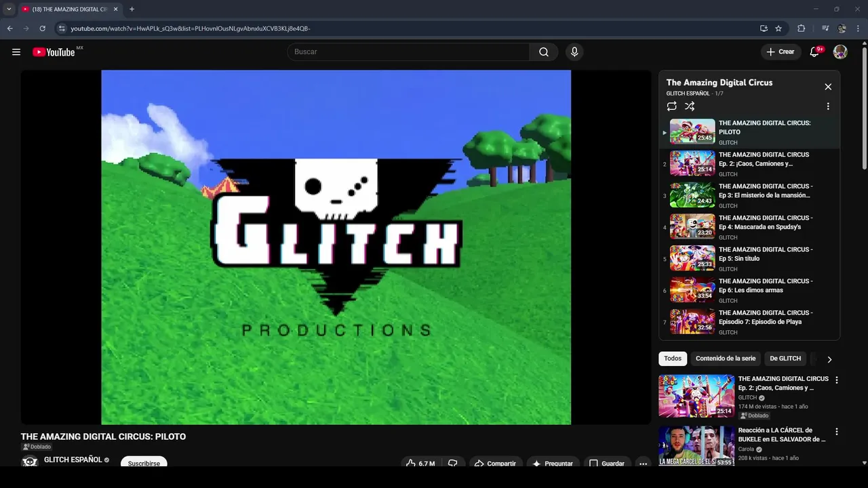Like the video with the thumbs up
This screenshot has width=868, height=488.
tap(420, 464)
